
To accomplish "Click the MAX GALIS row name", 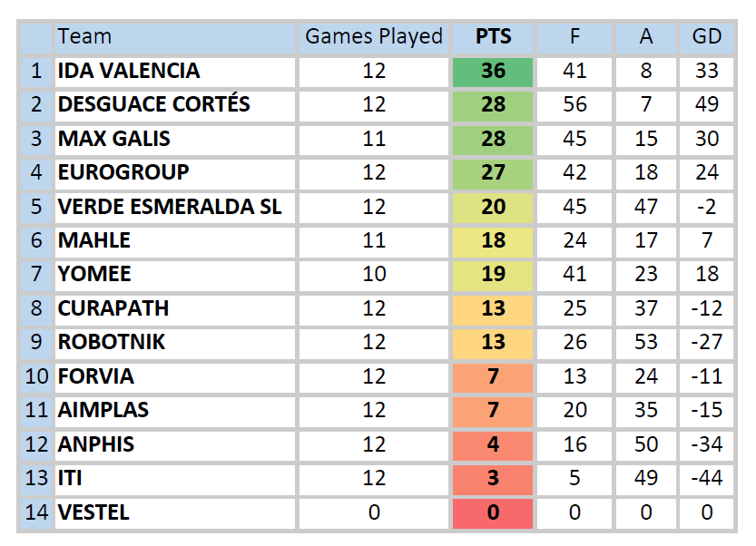I will click(x=113, y=139).
